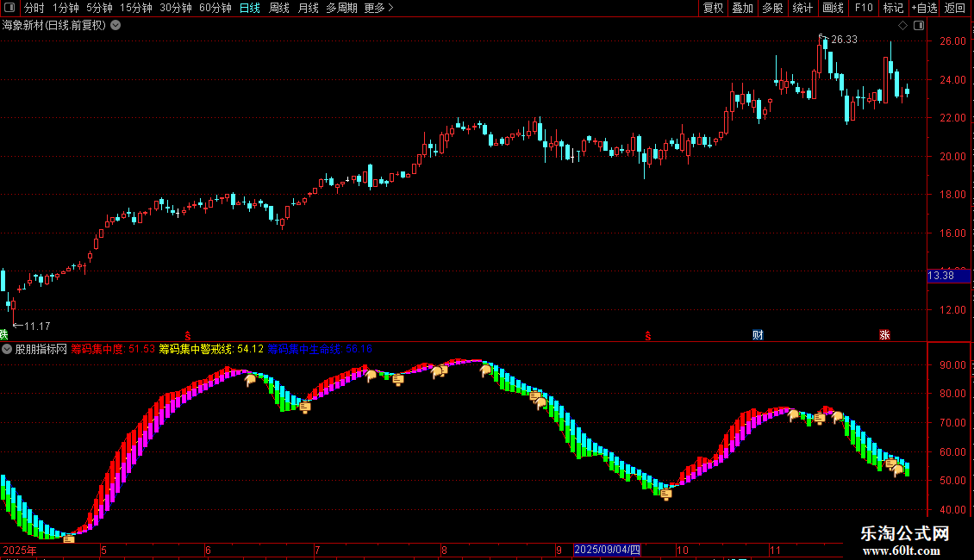Screen dimensions: 974x560
Task: Toggle the left sidebar panel icon
Action: click(9, 8)
